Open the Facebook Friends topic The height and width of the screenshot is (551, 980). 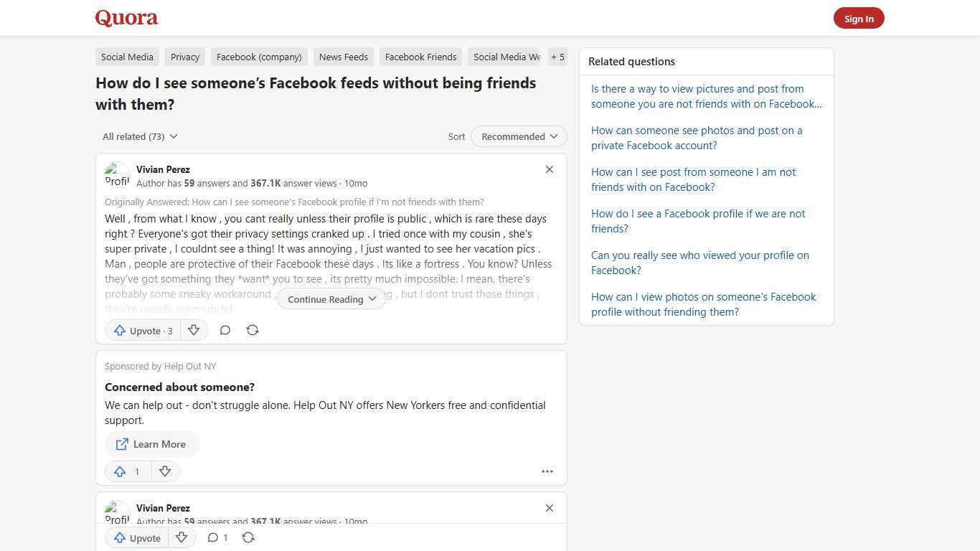[420, 57]
